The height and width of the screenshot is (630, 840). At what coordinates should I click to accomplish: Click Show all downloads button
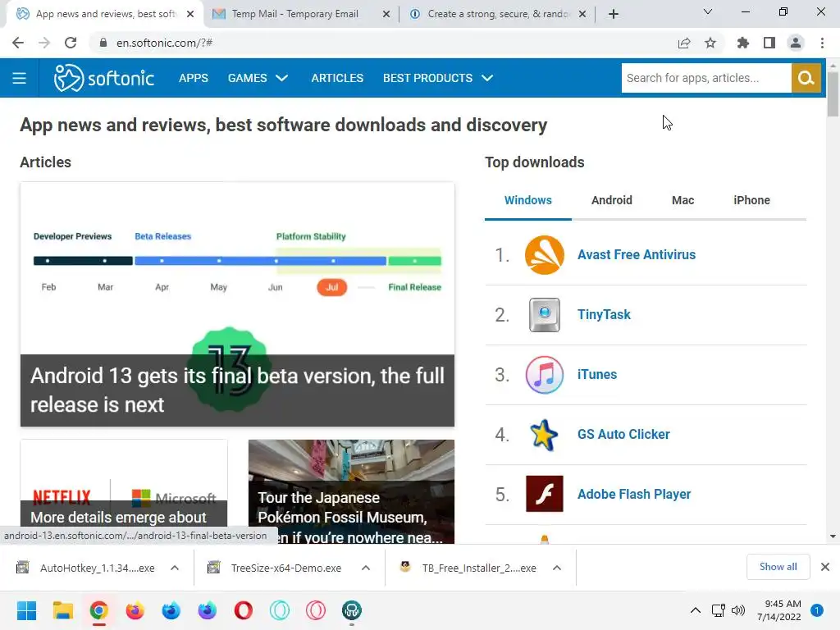pyautogui.click(x=778, y=567)
